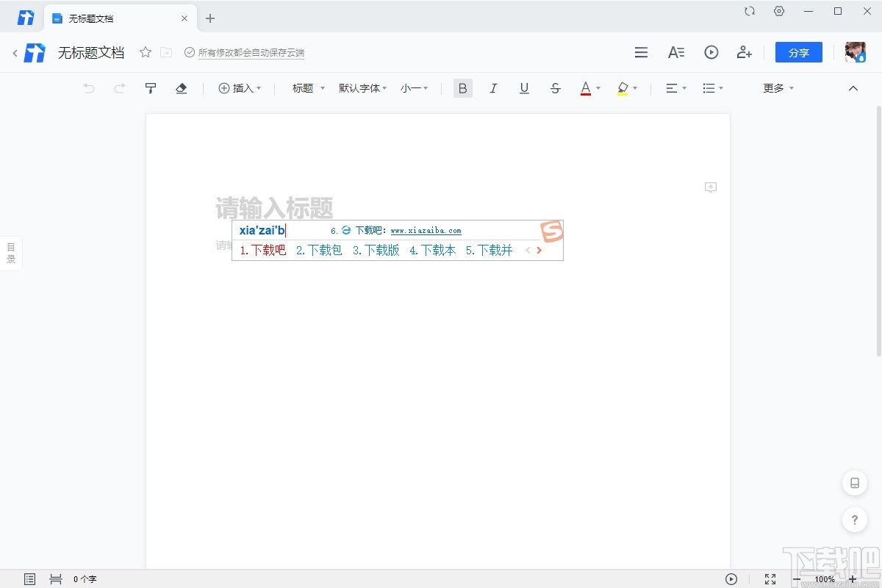Select candidate 1. 下载吧 in the IME

262,250
